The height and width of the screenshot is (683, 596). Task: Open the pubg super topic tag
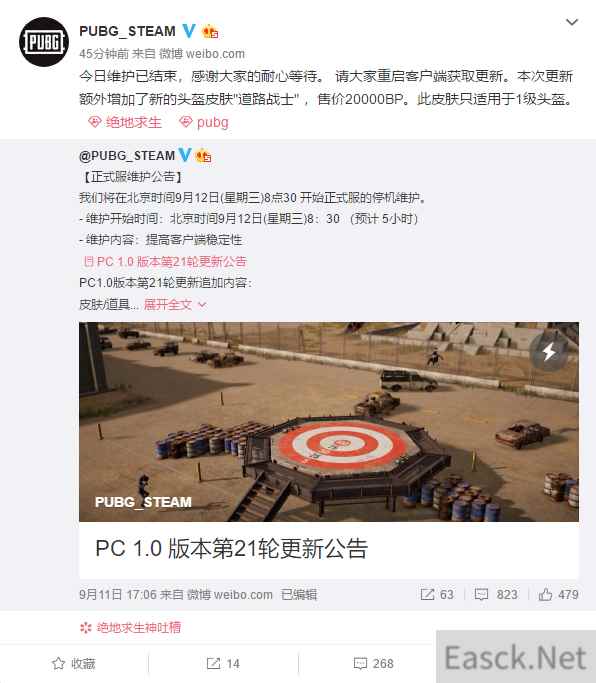coord(203,122)
